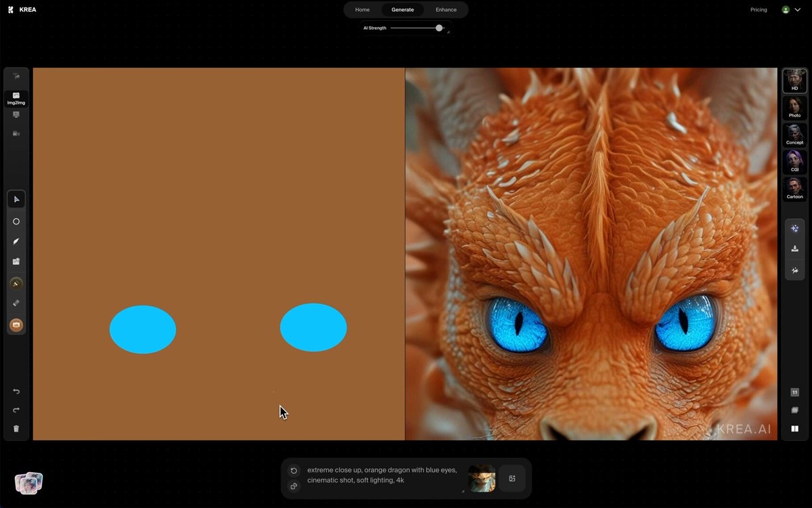Screen dimensions: 812x508
Task: Click the layers view icon
Action: [794, 410]
